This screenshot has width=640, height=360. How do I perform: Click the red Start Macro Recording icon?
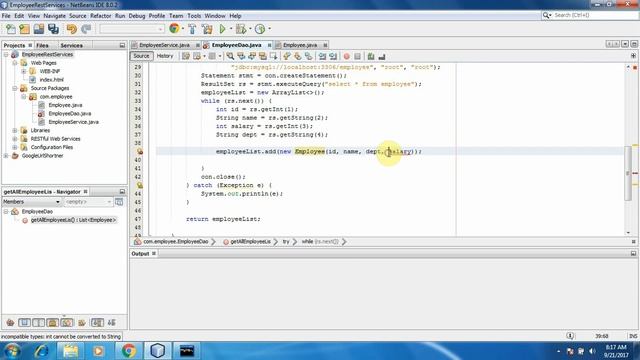coord(347,56)
